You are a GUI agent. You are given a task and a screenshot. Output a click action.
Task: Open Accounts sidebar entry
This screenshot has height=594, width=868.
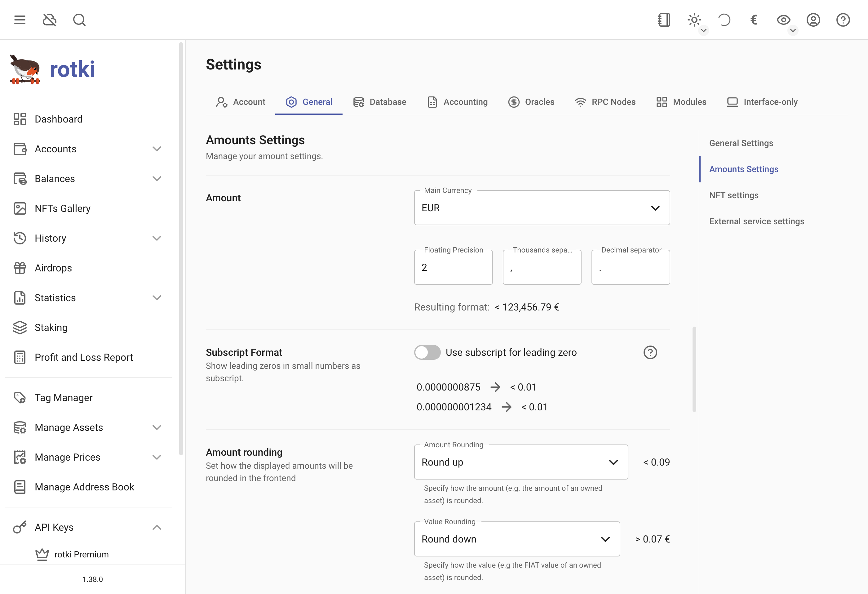(89, 149)
